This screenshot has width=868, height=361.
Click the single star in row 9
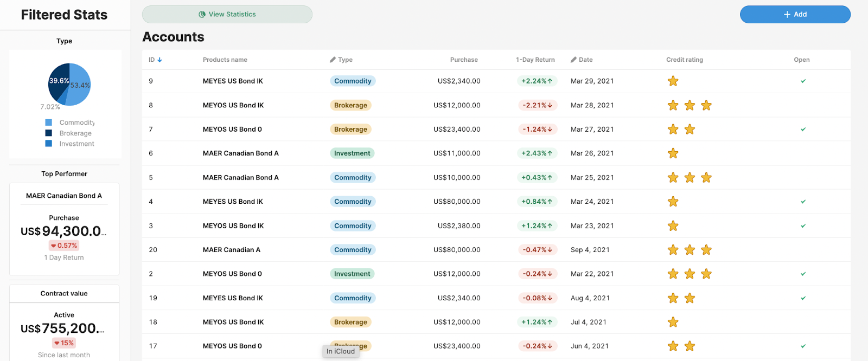(673, 81)
